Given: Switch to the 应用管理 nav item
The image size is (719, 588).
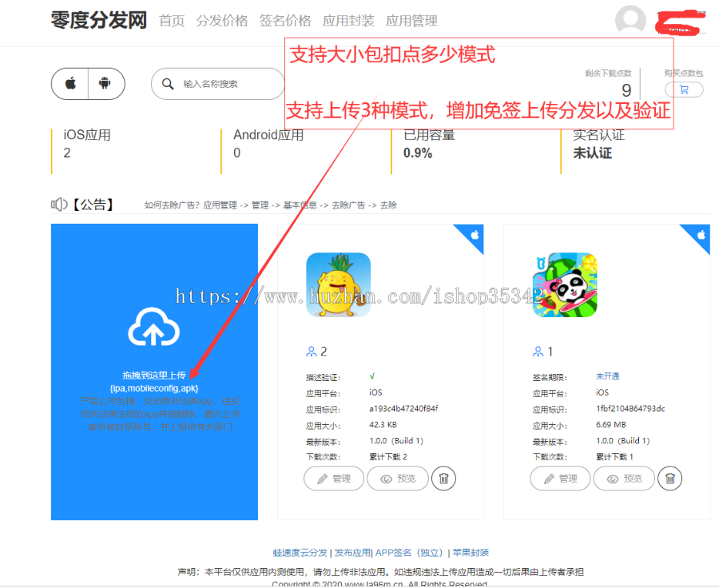Looking at the screenshot, I should coord(411,21).
